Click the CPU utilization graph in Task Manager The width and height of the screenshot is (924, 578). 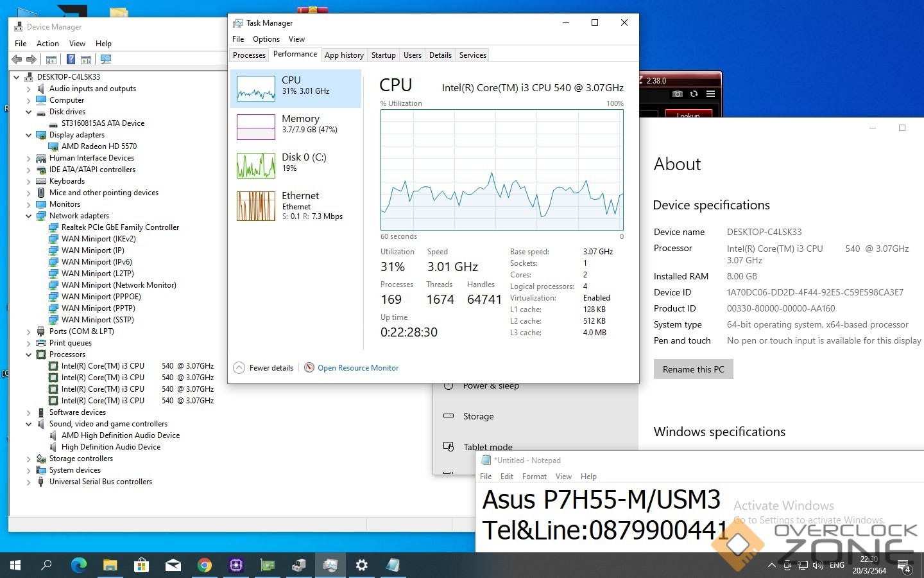pyautogui.click(x=502, y=170)
